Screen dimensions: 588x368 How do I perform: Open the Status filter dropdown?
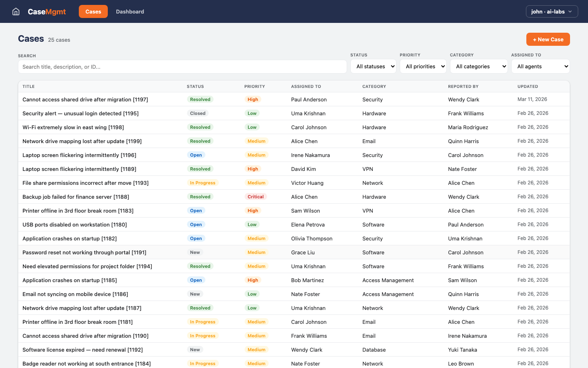373,66
